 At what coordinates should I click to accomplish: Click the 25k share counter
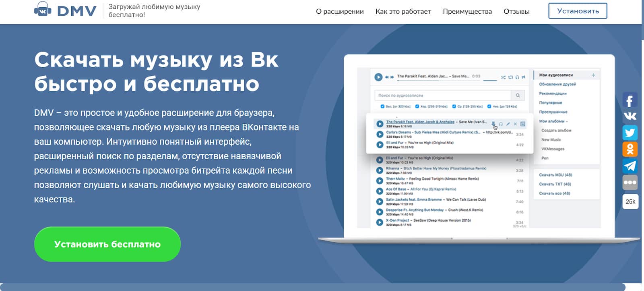point(630,202)
